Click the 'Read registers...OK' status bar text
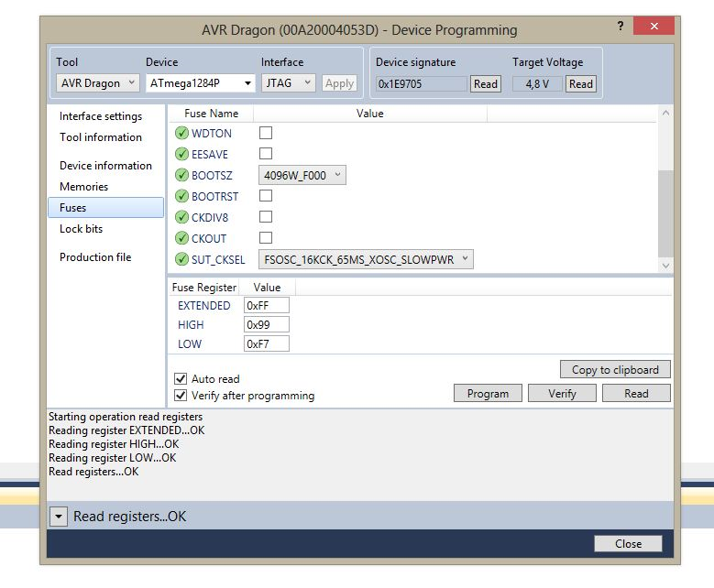Screen dimensions: 714x588 click(130, 516)
